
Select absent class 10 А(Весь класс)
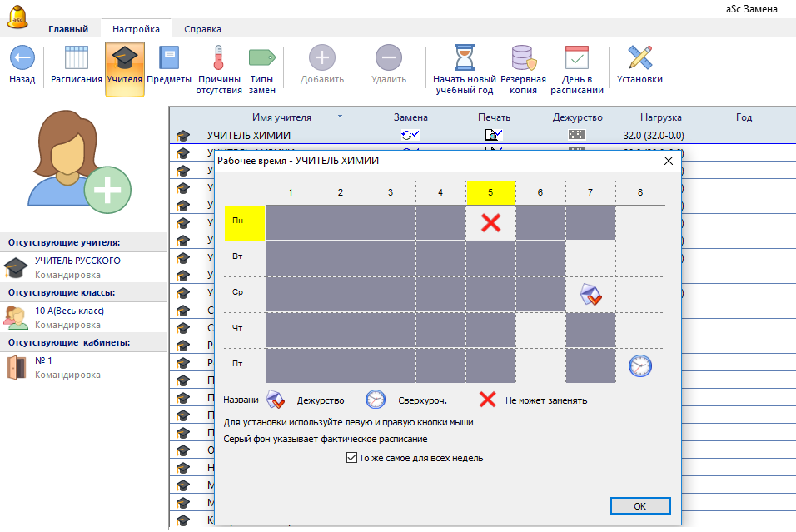[x=70, y=311]
